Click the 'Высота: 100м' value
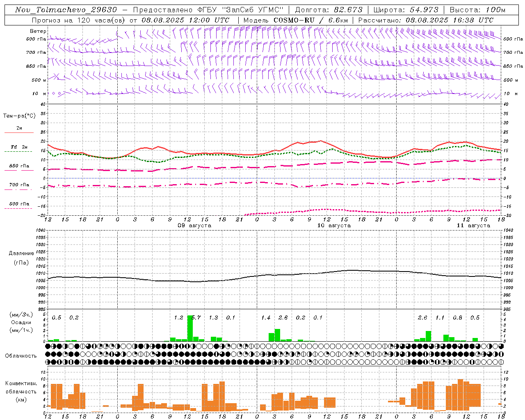Viewport: 525px width, 420px height. (x=477, y=10)
